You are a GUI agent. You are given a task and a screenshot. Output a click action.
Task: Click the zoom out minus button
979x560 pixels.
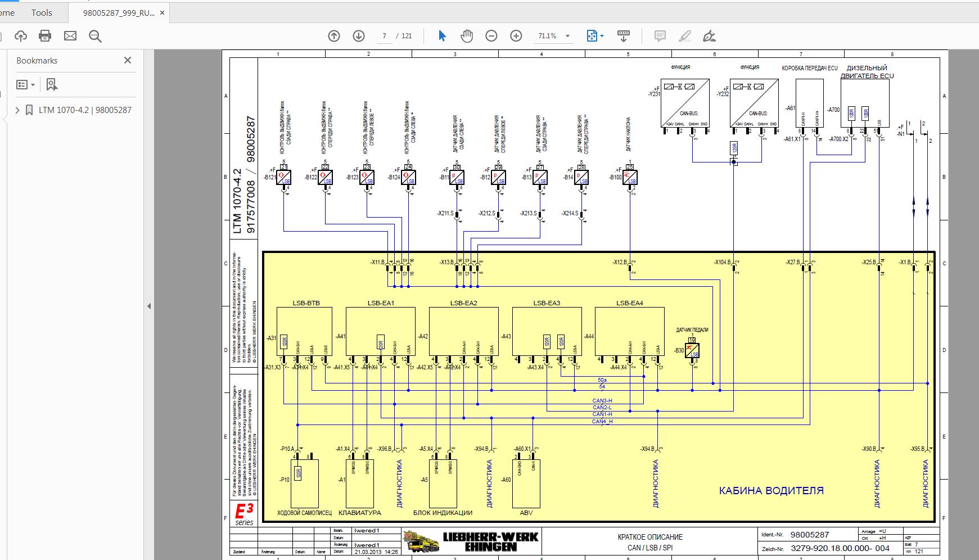click(491, 36)
